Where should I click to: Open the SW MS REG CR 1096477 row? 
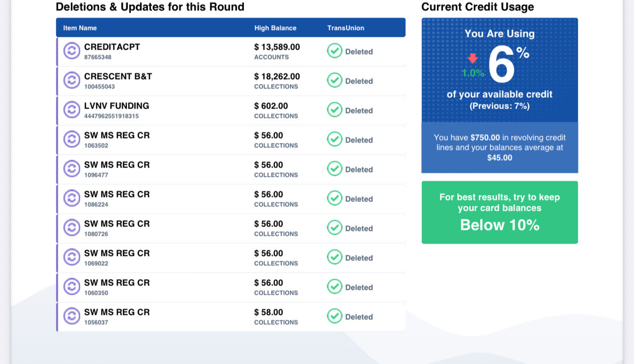click(231, 169)
